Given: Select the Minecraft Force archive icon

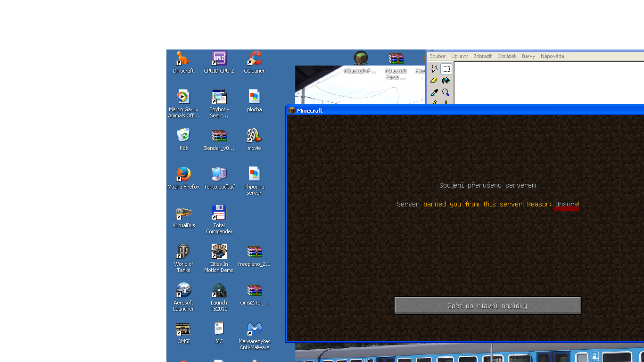Looking at the screenshot, I should tap(396, 65).
